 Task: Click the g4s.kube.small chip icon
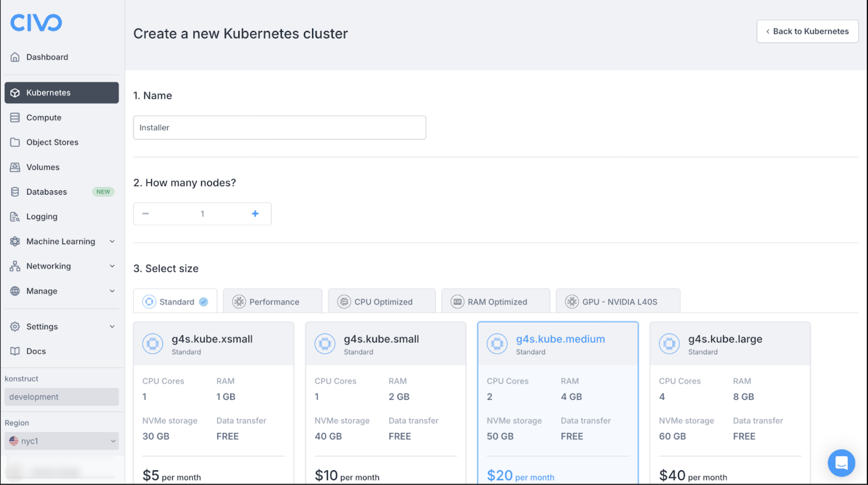tap(325, 344)
